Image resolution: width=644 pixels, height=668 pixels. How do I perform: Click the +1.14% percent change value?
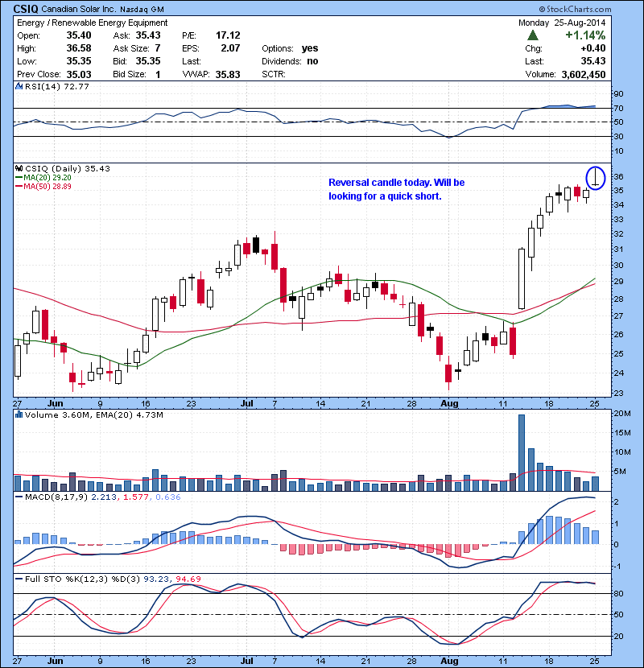click(585, 35)
